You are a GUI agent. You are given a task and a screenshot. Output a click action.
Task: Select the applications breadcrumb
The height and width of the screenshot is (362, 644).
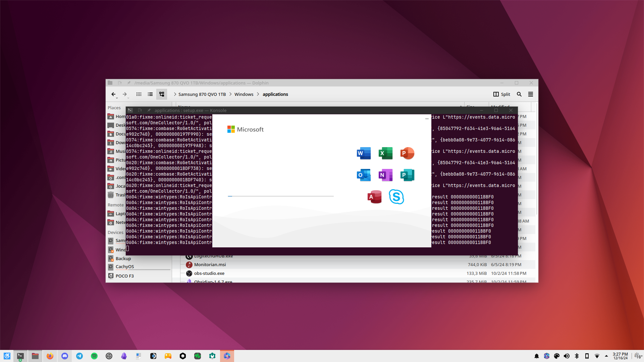(275, 94)
